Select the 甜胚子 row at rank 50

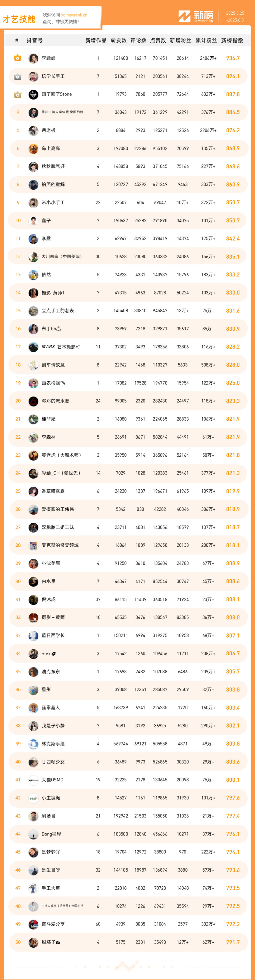coord(128,942)
